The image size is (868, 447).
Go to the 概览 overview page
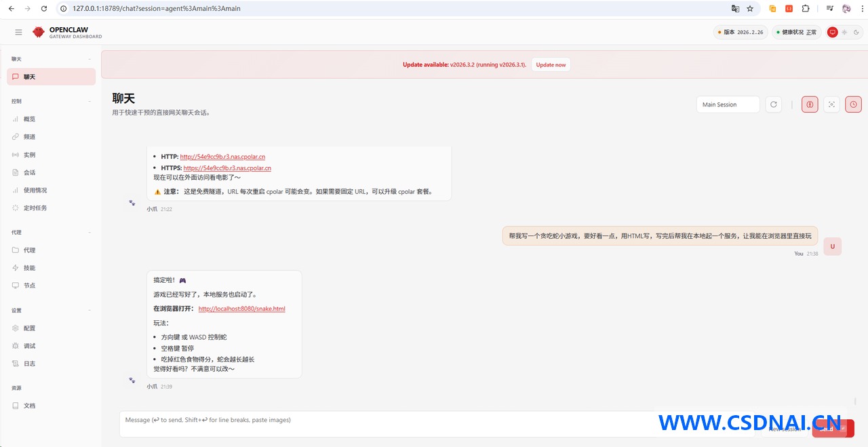coord(52,119)
